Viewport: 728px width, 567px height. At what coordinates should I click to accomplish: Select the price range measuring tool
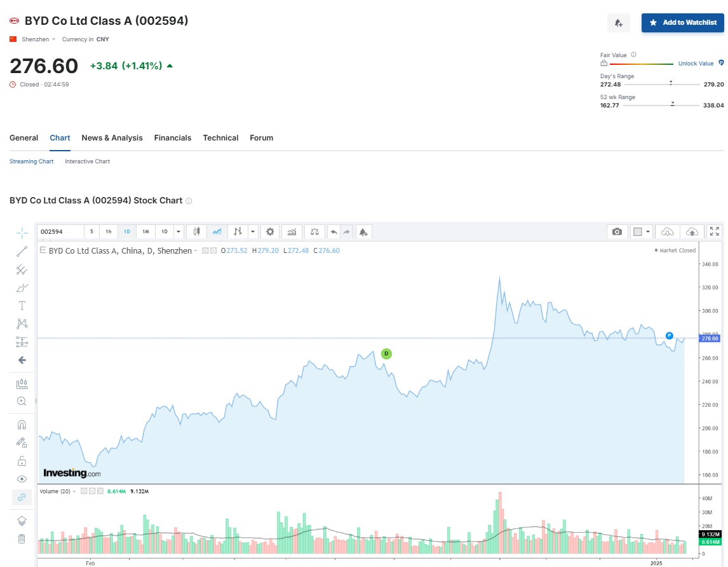pos(22,342)
